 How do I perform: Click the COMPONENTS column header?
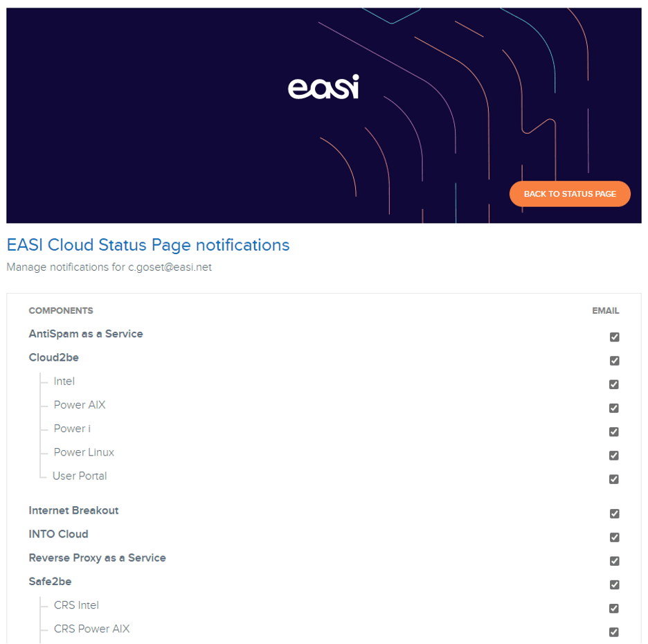(61, 310)
